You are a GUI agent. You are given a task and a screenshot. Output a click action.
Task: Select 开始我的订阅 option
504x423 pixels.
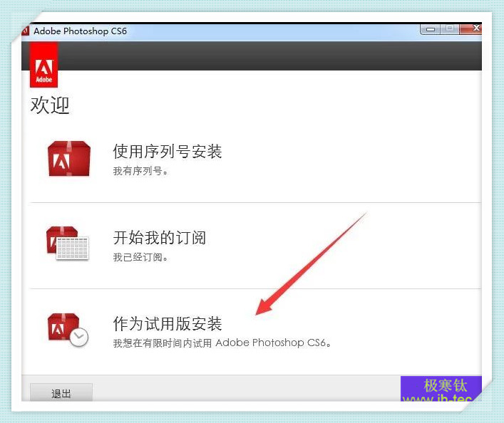click(x=160, y=238)
